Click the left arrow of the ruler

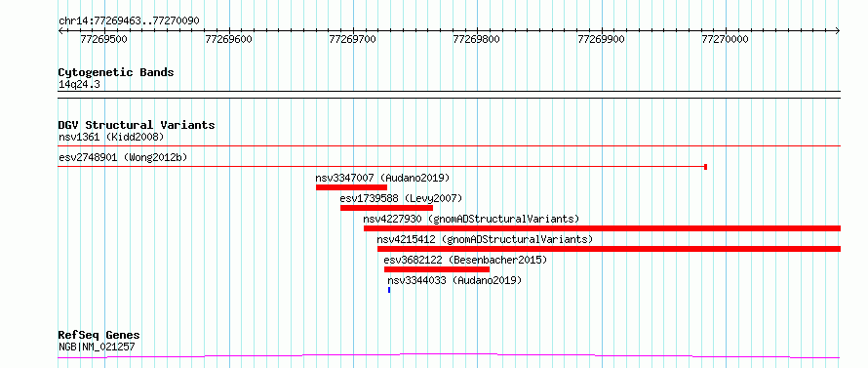(x=60, y=31)
